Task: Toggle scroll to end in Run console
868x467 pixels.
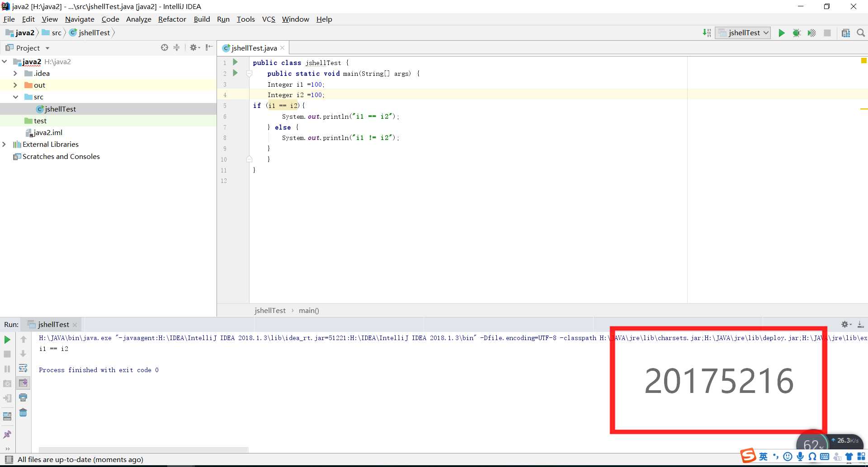Action: (x=24, y=383)
